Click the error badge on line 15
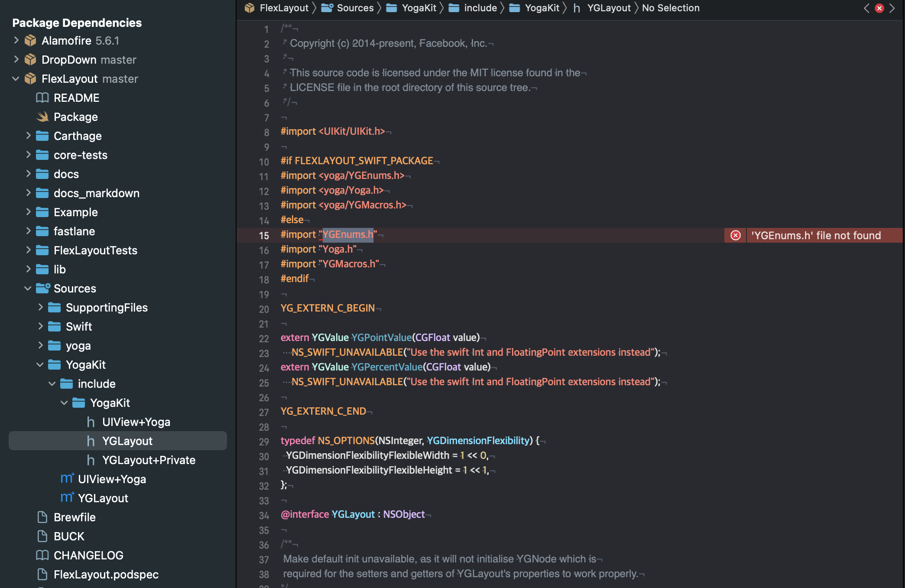905x588 pixels. tap(735, 235)
